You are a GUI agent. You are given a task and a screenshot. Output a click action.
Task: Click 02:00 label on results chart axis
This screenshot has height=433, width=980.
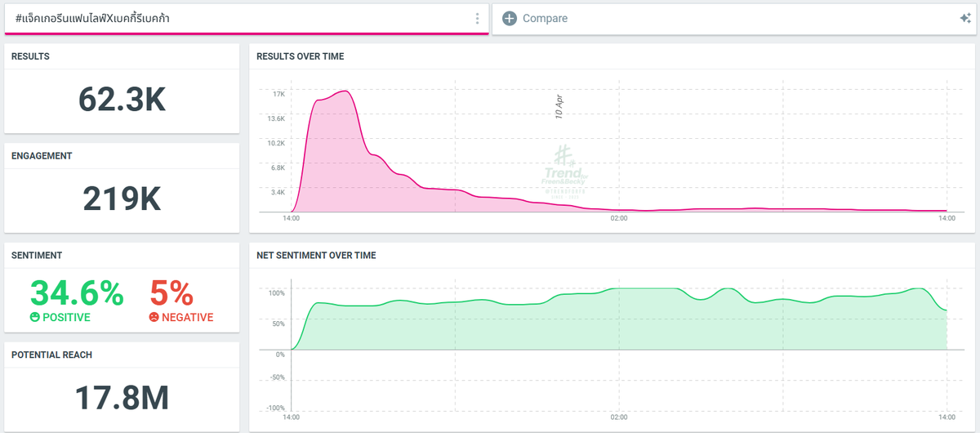(x=619, y=218)
